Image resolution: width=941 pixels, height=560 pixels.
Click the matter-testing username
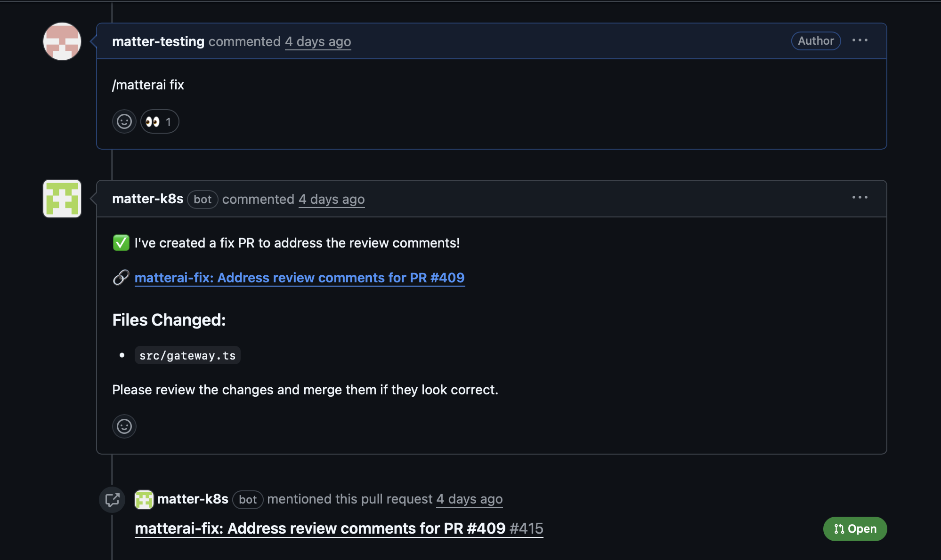159,41
